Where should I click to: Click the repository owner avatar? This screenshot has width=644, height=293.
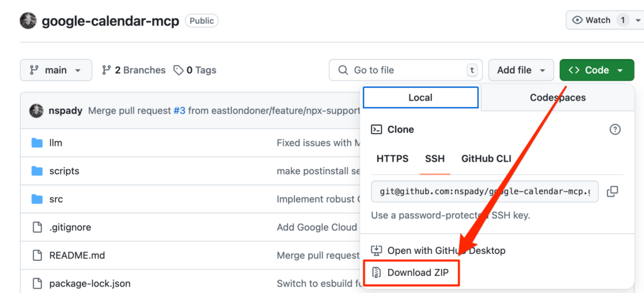pos(28,21)
